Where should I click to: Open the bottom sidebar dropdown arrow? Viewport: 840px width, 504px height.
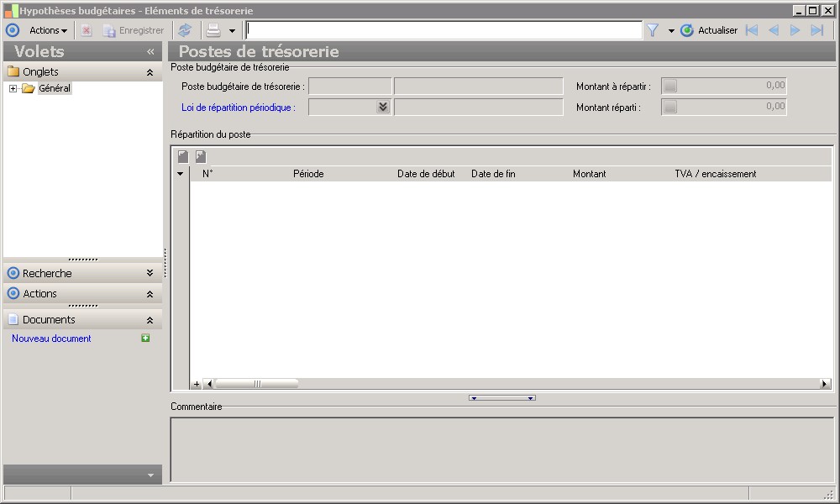point(150,475)
